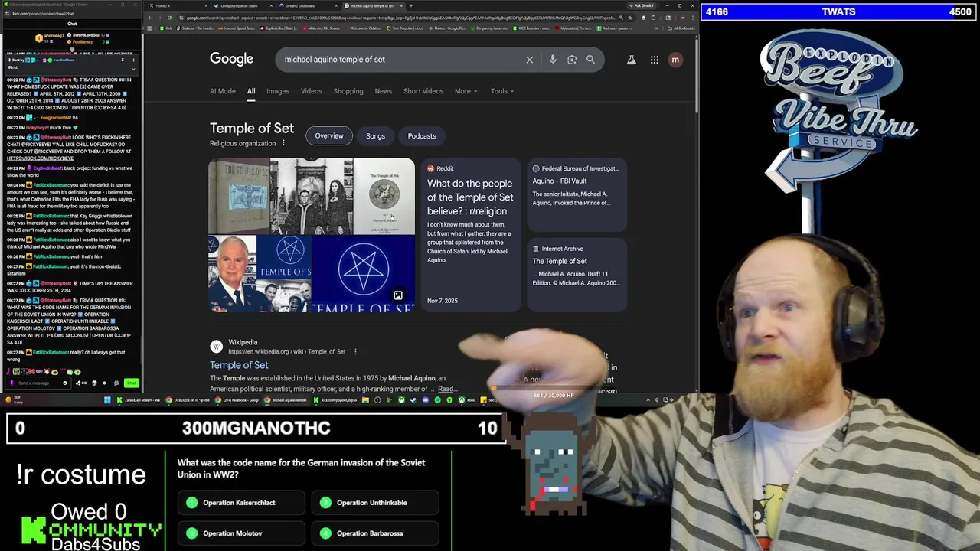Type in the Send a message field
This screenshot has height=551, width=980.
(38, 383)
